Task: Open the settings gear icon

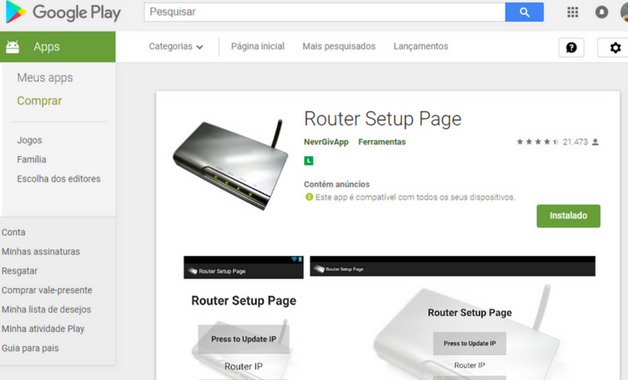Action: click(x=614, y=48)
